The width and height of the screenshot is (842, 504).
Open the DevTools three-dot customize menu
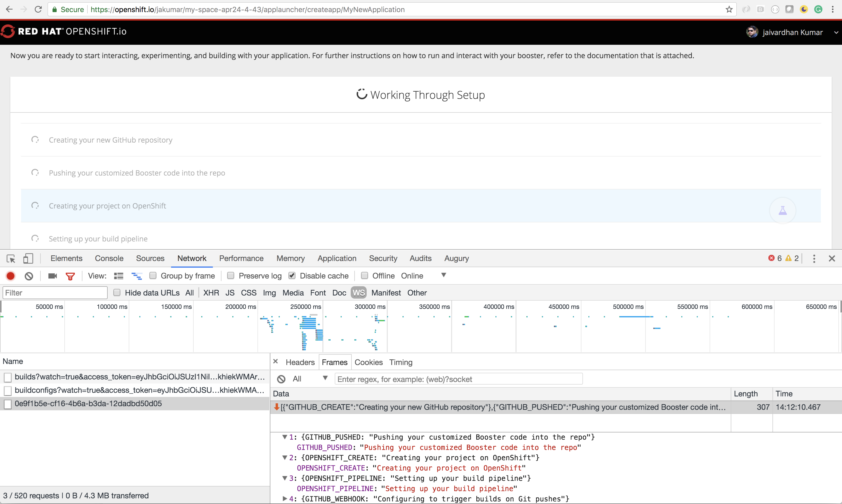click(814, 259)
